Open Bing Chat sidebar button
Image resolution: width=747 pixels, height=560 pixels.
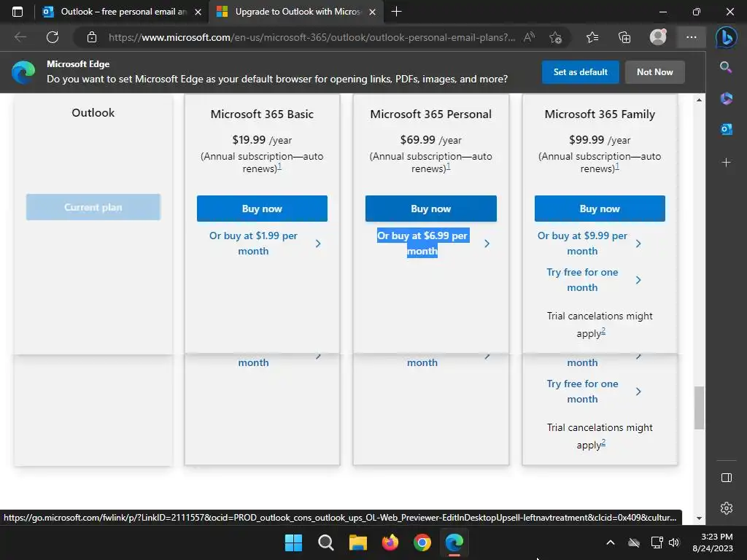point(727,38)
